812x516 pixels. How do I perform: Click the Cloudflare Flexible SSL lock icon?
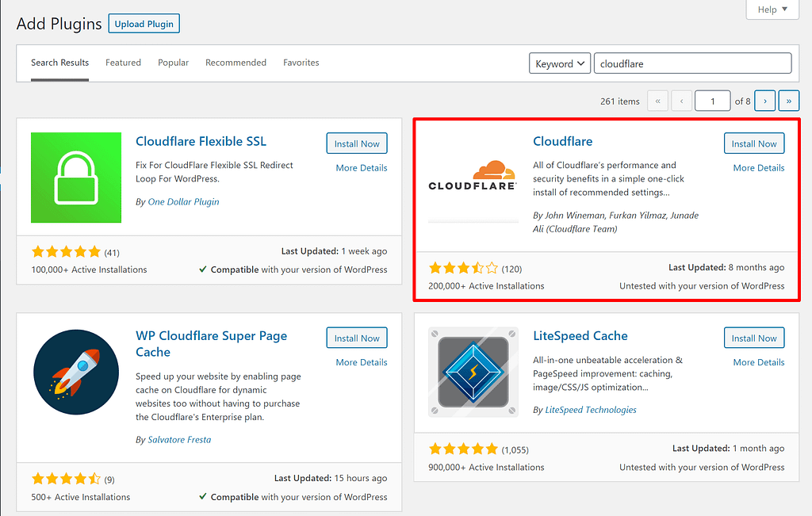coord(75,178)
